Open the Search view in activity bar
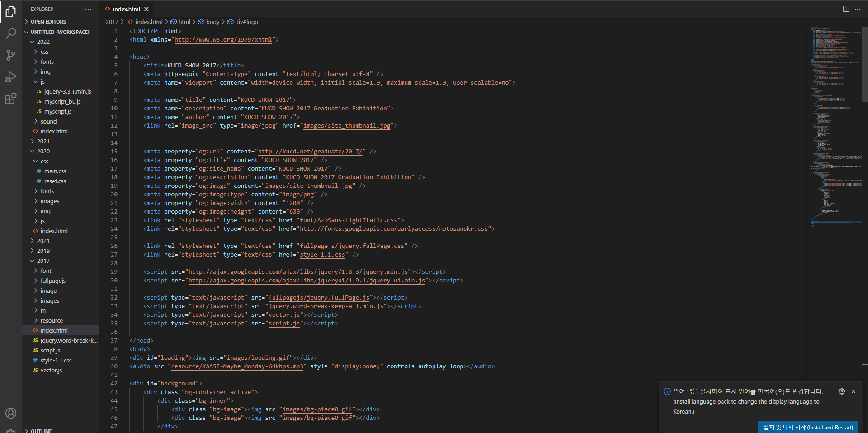 (x=11, y=33)
